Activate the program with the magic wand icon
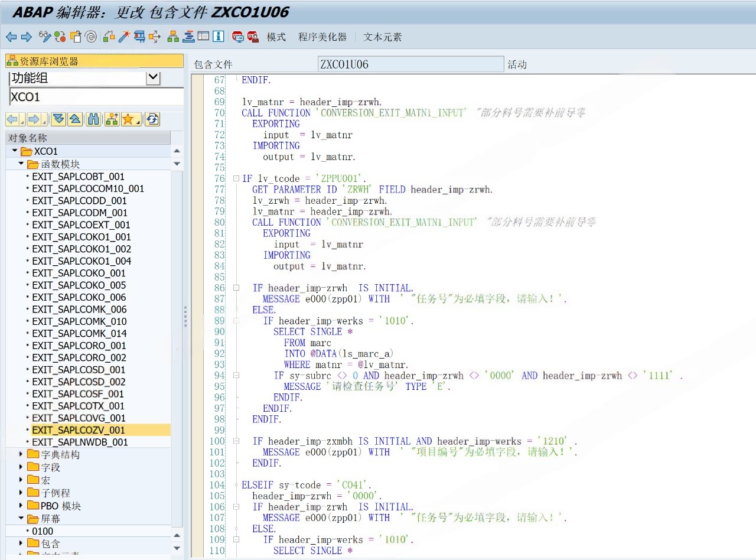 click(x=124, y=37)
